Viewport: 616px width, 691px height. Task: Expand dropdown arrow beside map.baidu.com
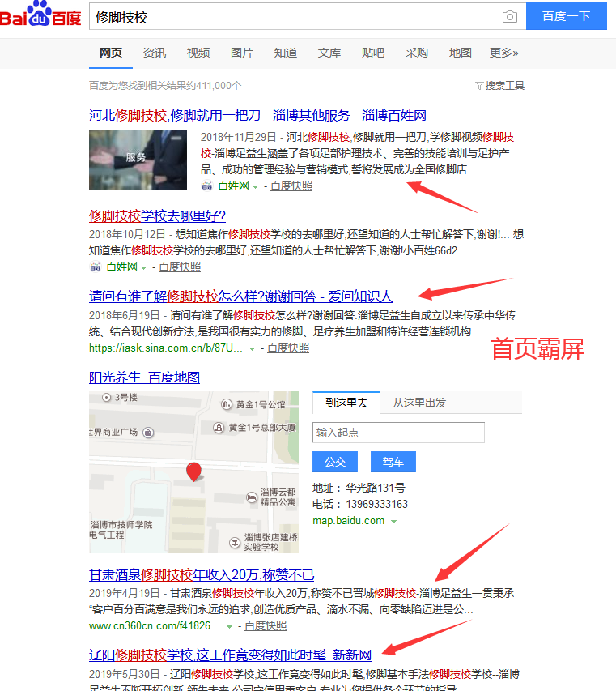[x=394, y=522]
